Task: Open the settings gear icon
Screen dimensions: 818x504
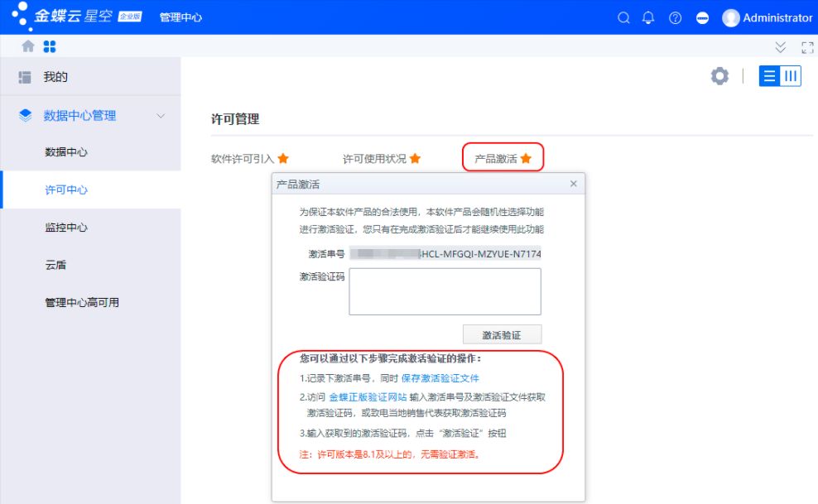Action: (x=719, y=76)
